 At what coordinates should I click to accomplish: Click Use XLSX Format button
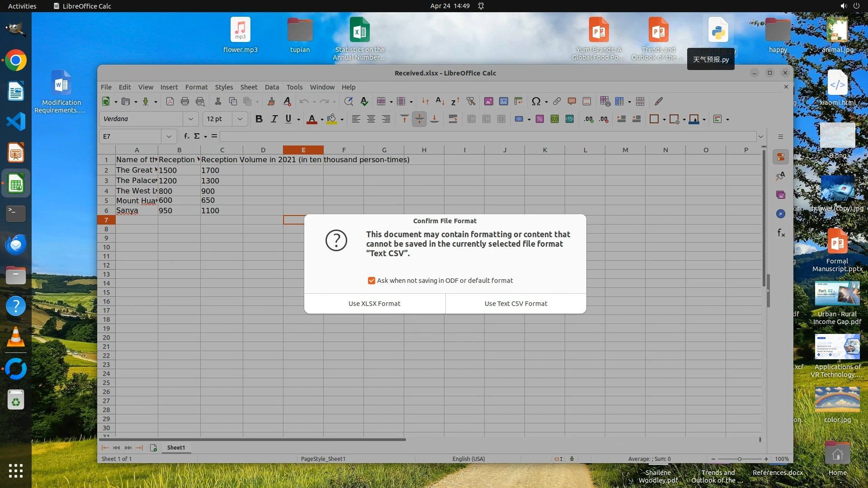(x=374, y=304)
